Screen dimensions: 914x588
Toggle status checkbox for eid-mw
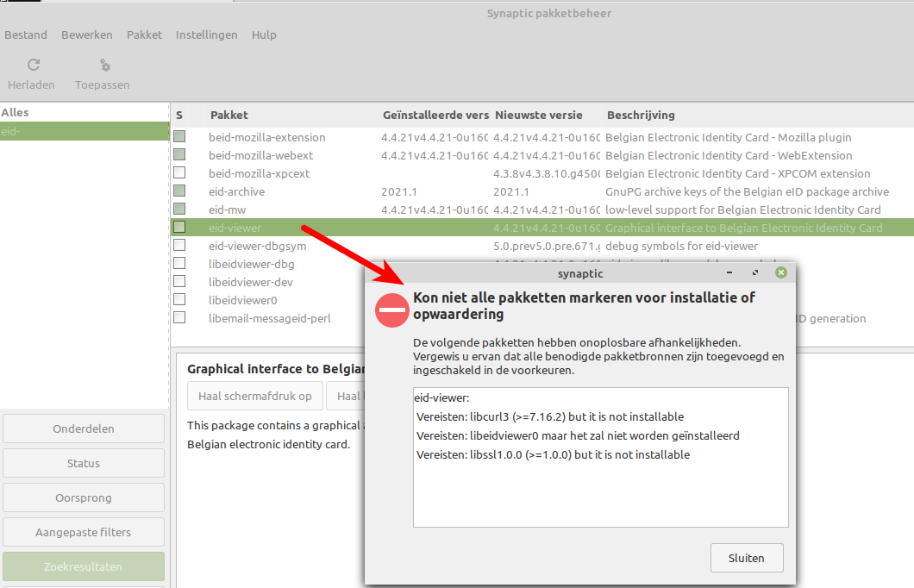click(179, 209)
